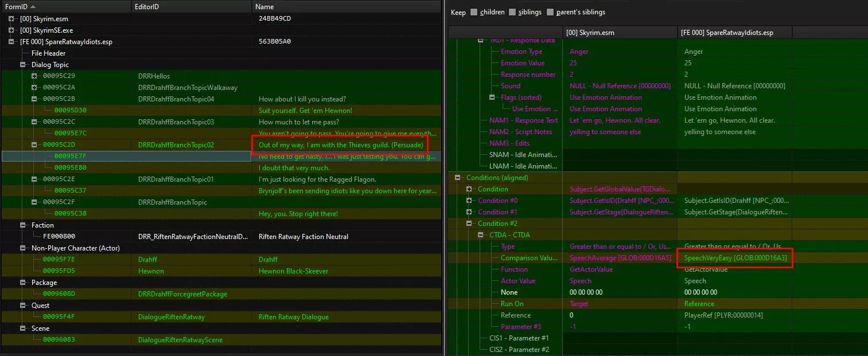Viewport: 868px width, 356px height.
Task: Select response record 00095C37
Action: pyautogui.click(x=221, y=191)
